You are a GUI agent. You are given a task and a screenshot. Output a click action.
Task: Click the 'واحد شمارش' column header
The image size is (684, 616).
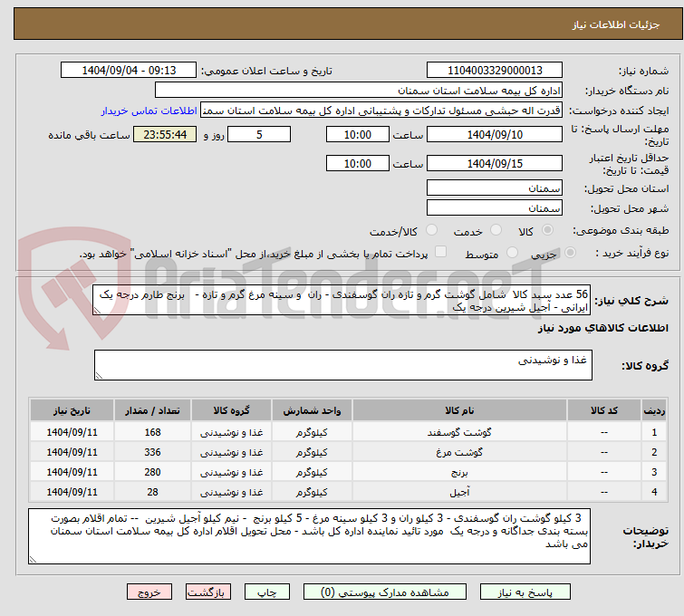coord(312,410)
